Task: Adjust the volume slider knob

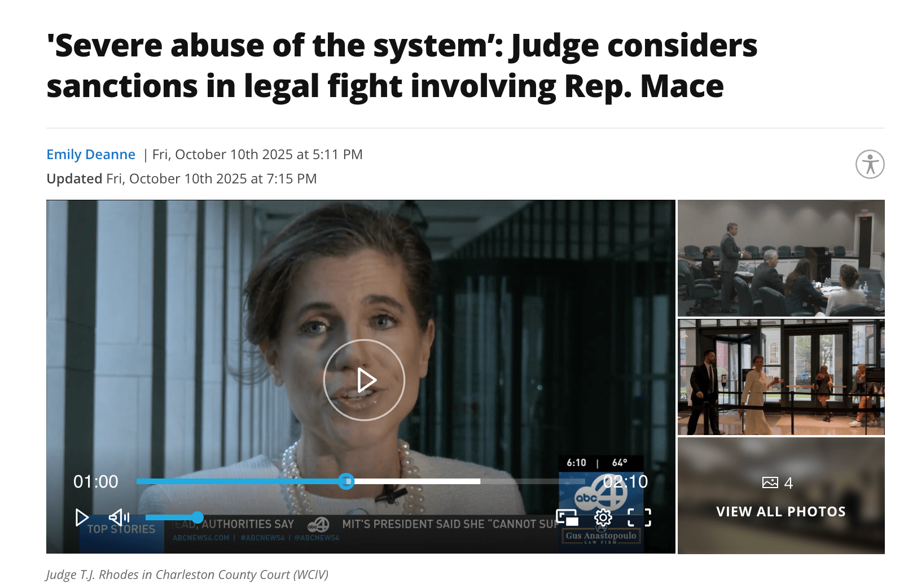Action: coord(197,517)
